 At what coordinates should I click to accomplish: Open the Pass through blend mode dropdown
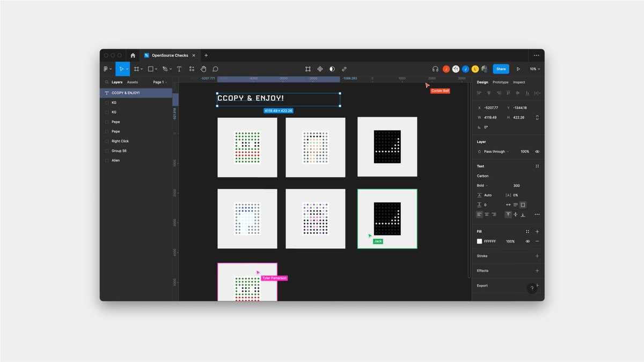(x=496, y=152)
